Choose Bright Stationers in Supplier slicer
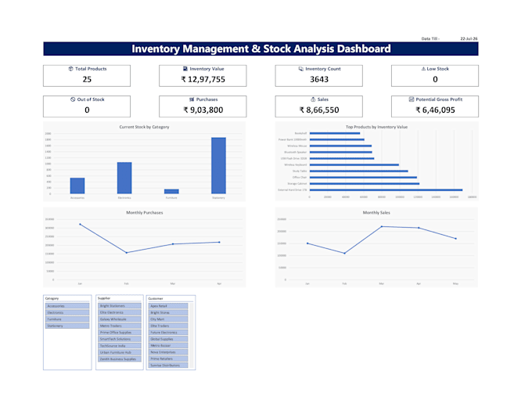This screenshot has width=532, height=411. 120,306
